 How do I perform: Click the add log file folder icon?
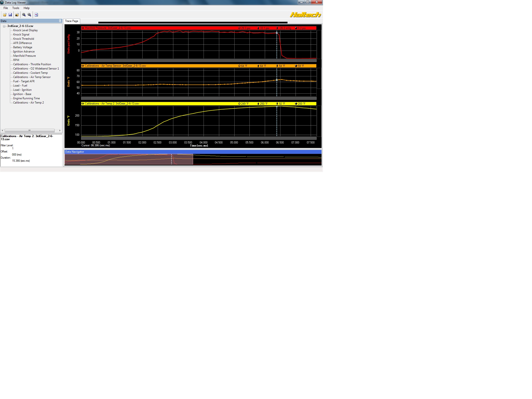click(x=17, y=15)
